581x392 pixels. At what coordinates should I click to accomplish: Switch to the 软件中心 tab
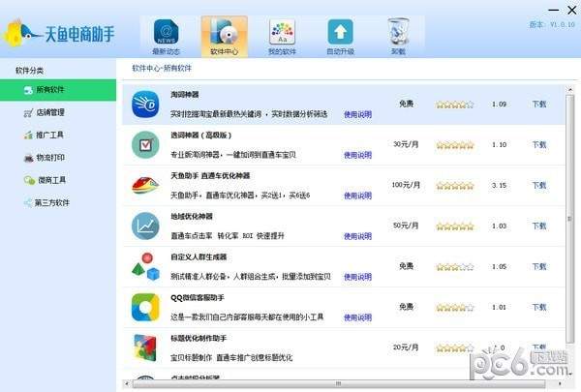(224, 35)
